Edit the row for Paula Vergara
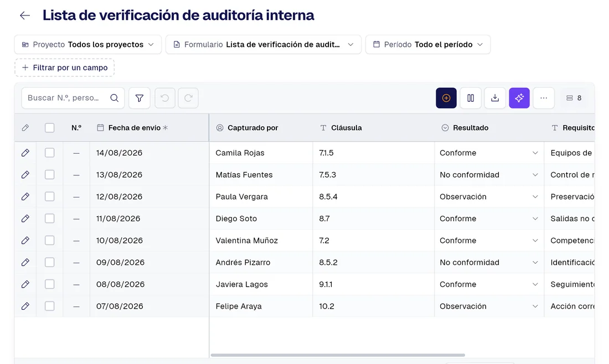 coord(25,197)
